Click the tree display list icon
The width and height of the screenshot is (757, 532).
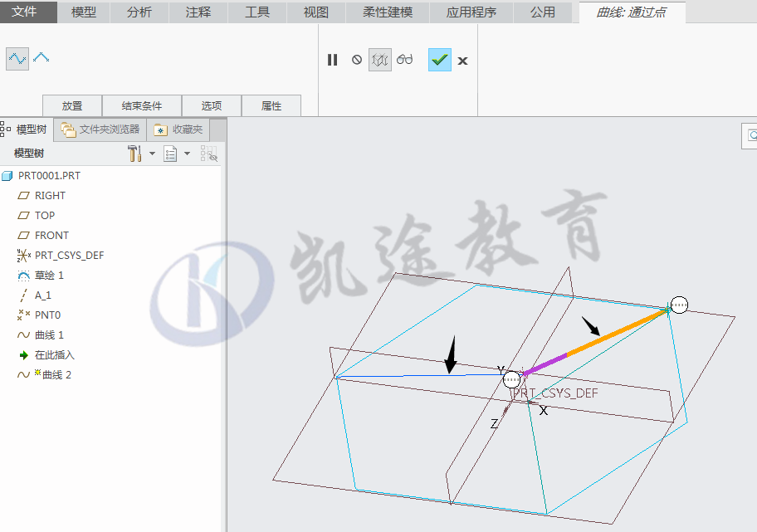pos(170,154)
